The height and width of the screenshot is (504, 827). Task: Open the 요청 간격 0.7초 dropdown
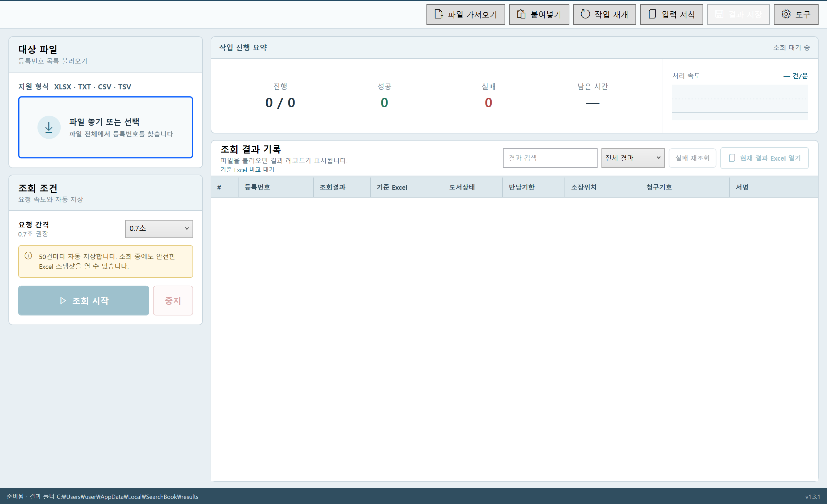point(159,229)
